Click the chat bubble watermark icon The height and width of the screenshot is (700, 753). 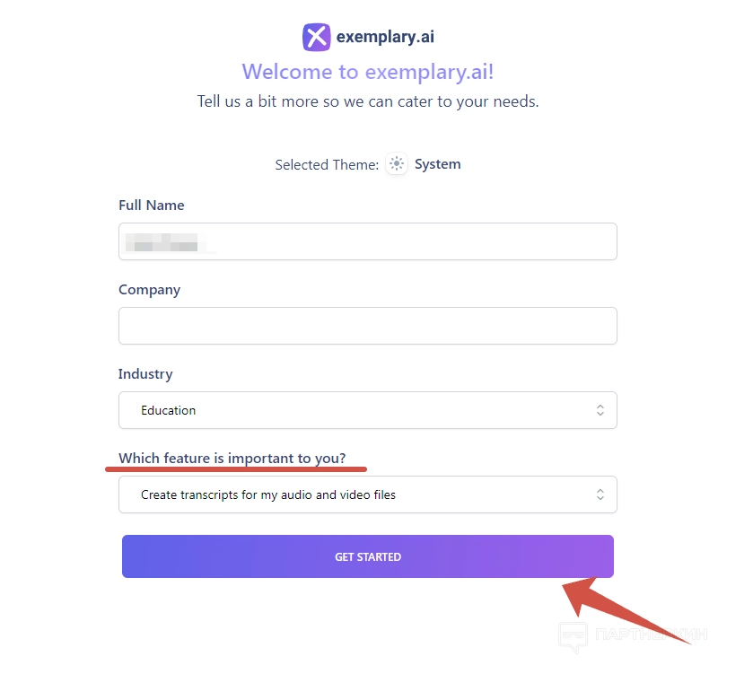[573, 636]
